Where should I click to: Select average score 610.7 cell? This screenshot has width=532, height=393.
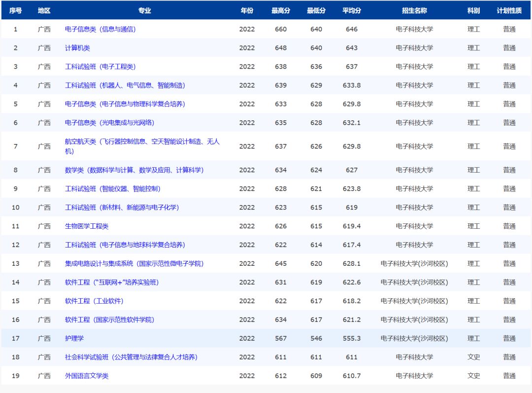(352, 375)
